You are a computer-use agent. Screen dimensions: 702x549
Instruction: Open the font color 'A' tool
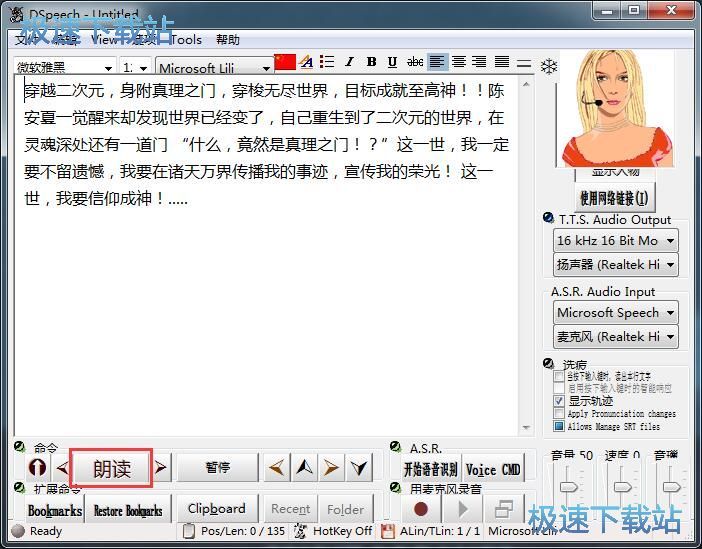[307, 62]
